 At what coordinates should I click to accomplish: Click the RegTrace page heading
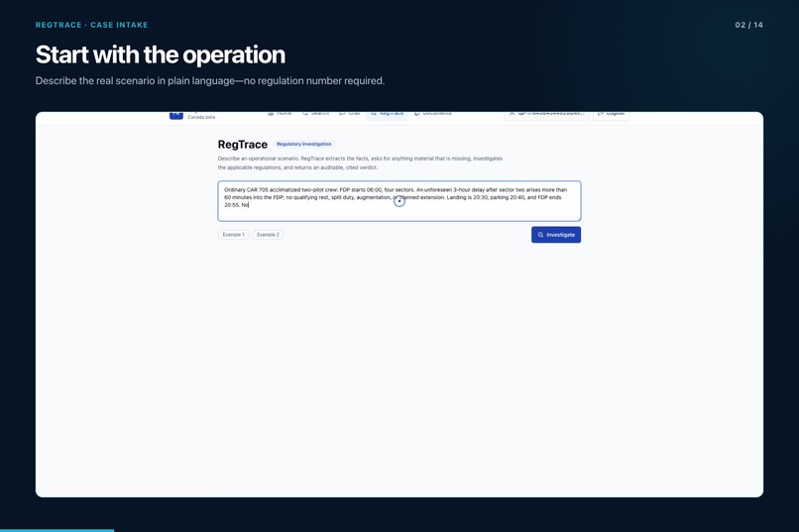coord(243,145)
